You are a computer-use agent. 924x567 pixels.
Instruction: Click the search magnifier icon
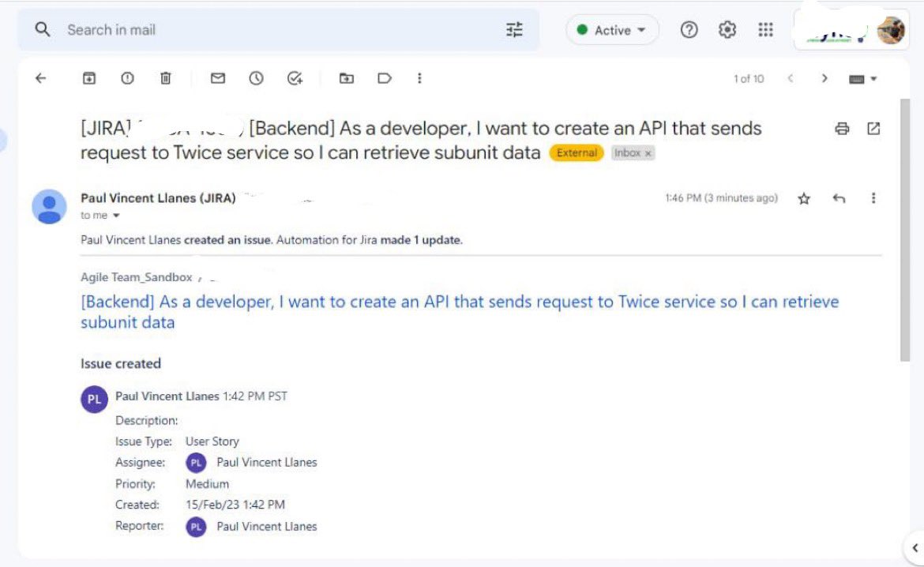[43, 29]
